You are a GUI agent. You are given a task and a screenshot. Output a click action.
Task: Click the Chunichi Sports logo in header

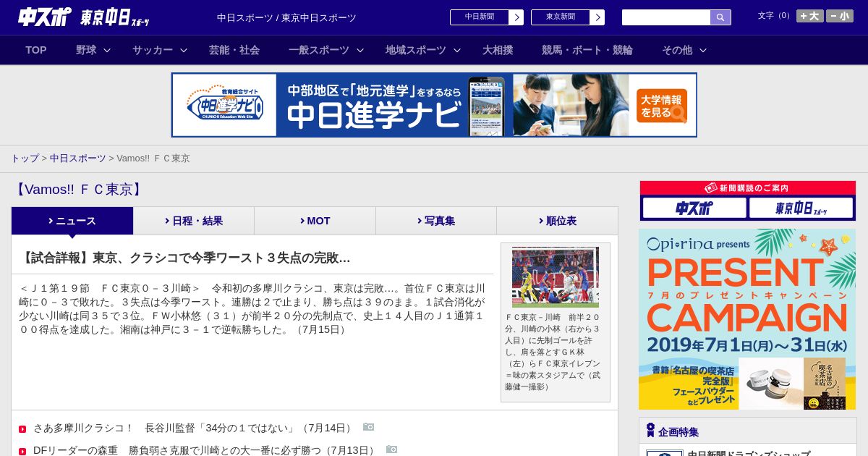(x=45, y=17)
